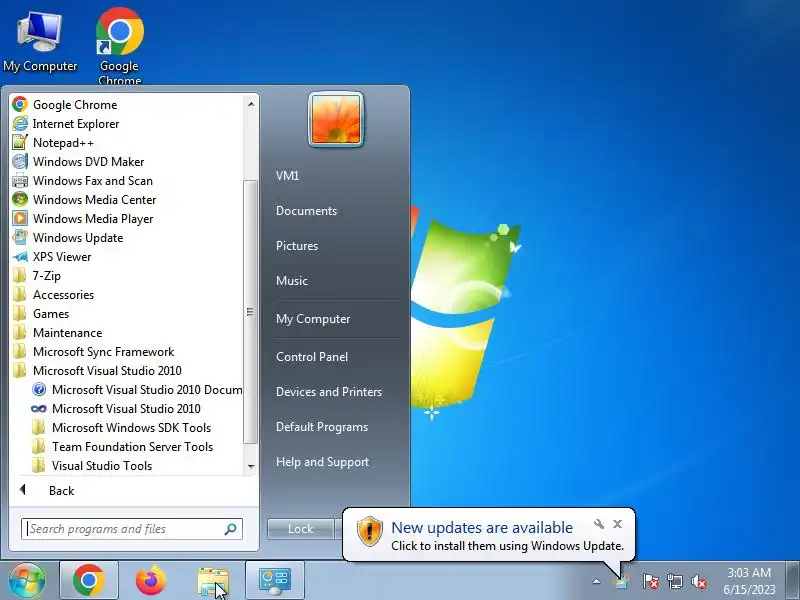Close the New updates notification balloon
The image size is (800, 600).
[x=617, y=524]
